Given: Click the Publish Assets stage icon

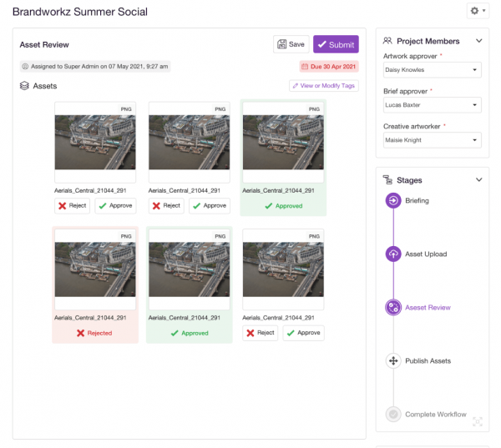Looking at the screenshot, I should point(393,361).
